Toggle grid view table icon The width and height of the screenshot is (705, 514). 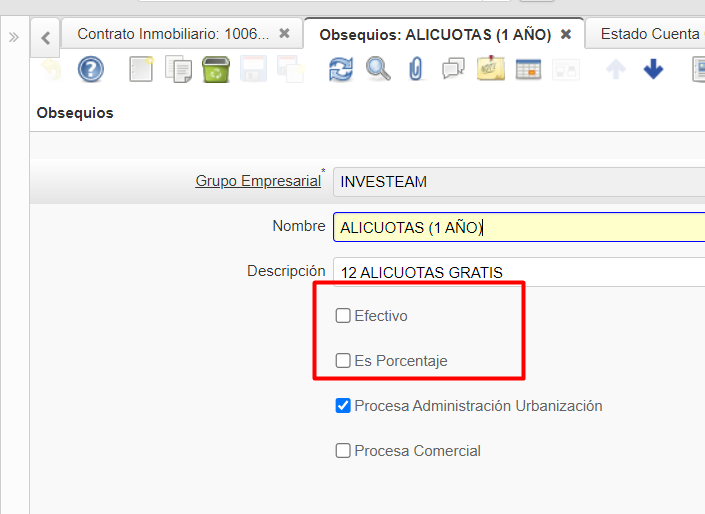click(x=528, y=69)
